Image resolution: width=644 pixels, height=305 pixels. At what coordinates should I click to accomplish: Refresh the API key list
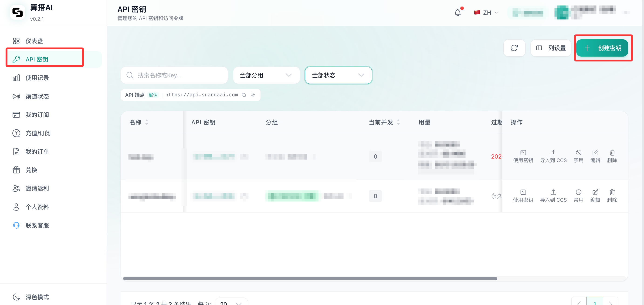click(514, 48)
